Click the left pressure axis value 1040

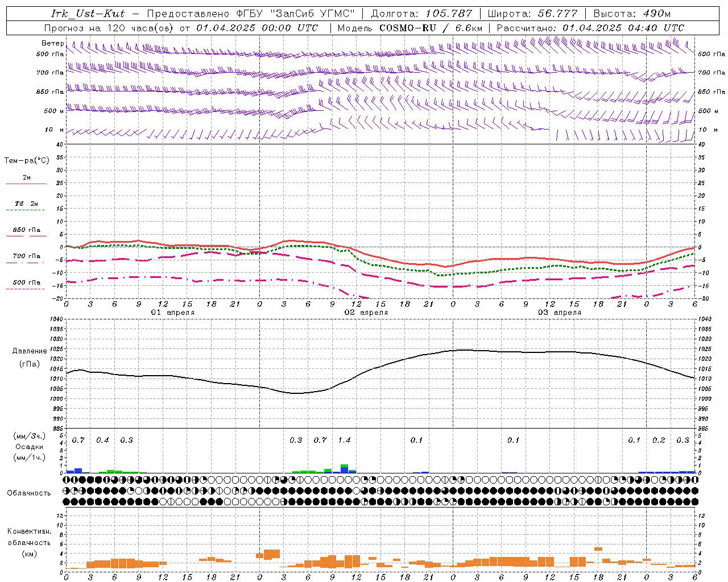[x=57, y=319]
